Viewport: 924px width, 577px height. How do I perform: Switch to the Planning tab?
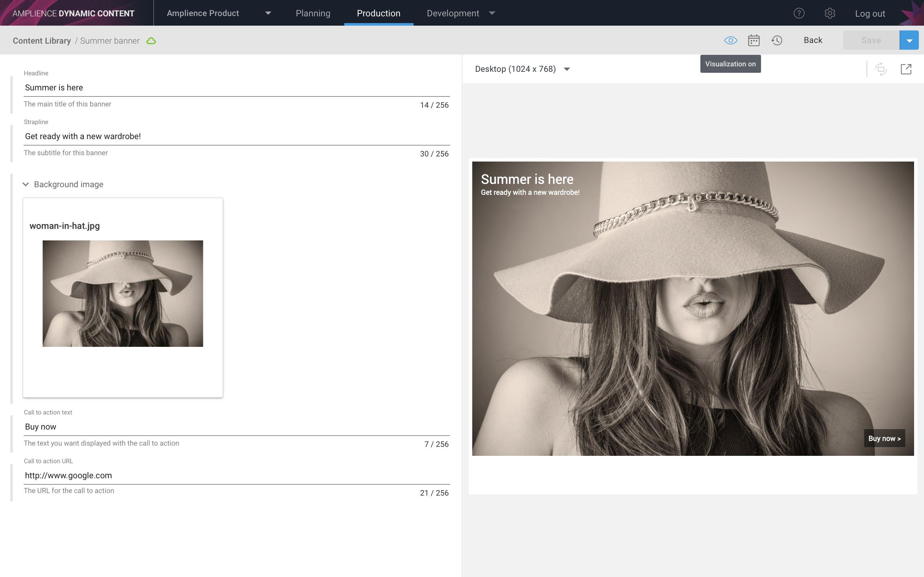point(313,13)
